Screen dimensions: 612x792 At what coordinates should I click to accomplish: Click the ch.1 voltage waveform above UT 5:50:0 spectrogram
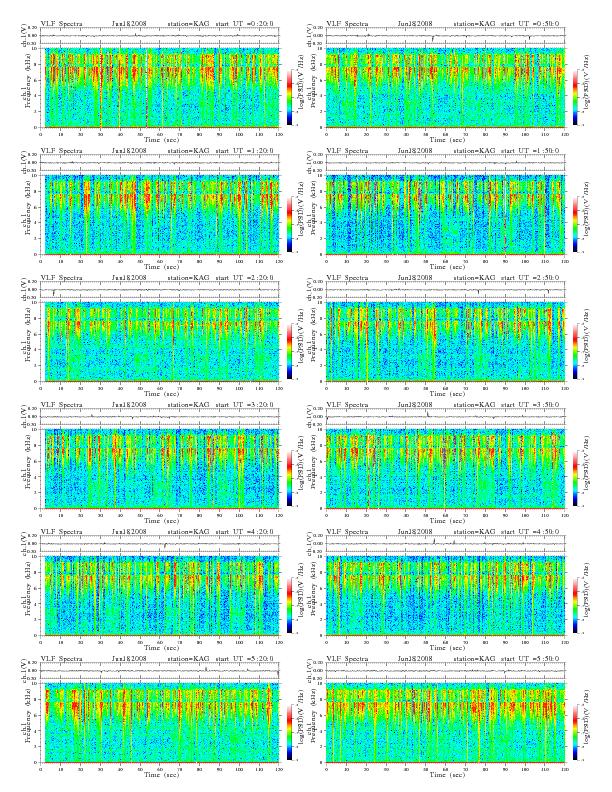pos(445,671)
